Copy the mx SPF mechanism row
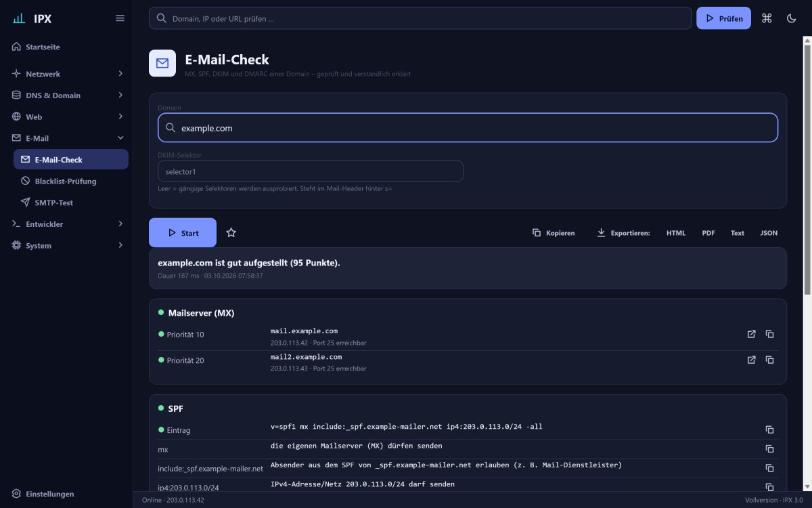812x508 pixels. (769, 448)
